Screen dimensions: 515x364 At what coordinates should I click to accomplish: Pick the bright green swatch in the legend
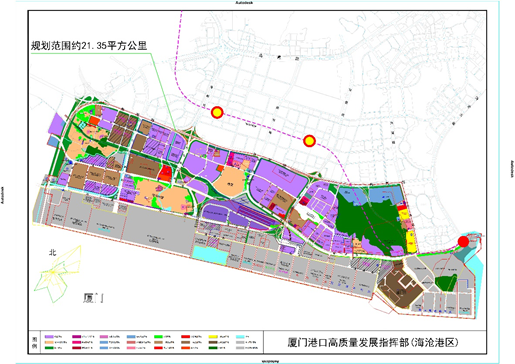(x=159, y=337)
